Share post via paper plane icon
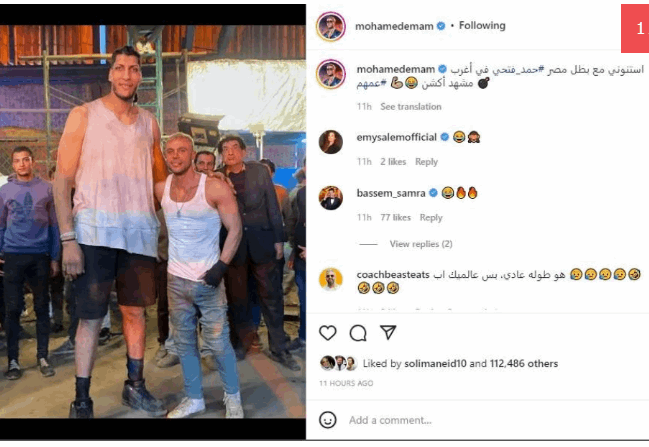649x447 pixels. point(388,332)
